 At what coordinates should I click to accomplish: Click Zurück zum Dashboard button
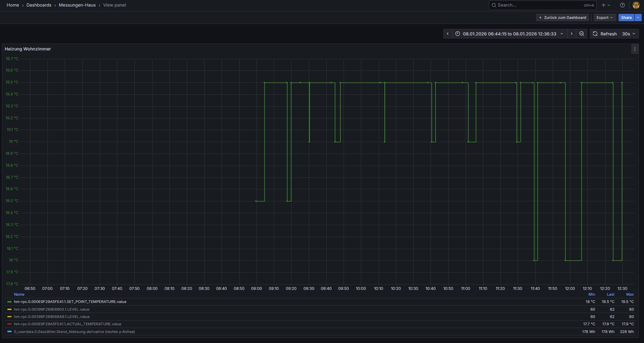coord(562,18)
